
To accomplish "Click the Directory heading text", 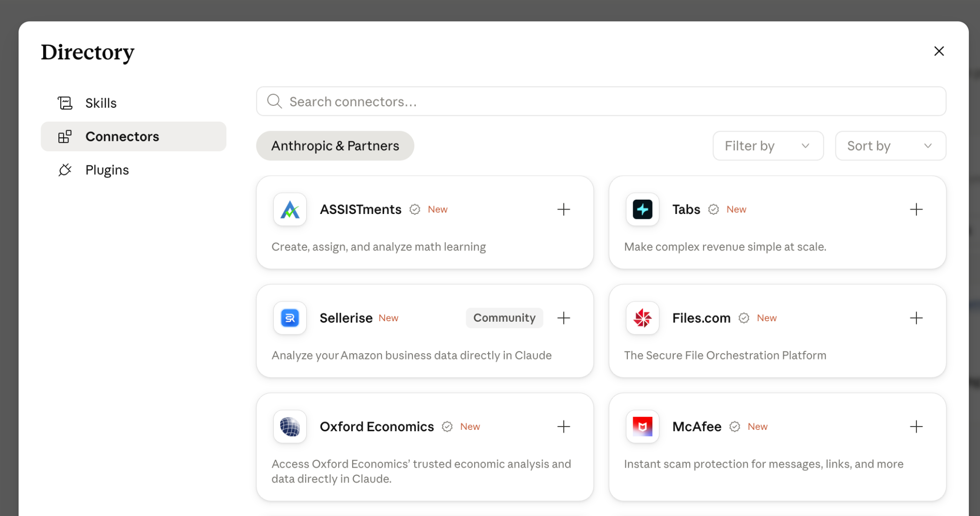I will pyautogui.click(x=88, y=53).
